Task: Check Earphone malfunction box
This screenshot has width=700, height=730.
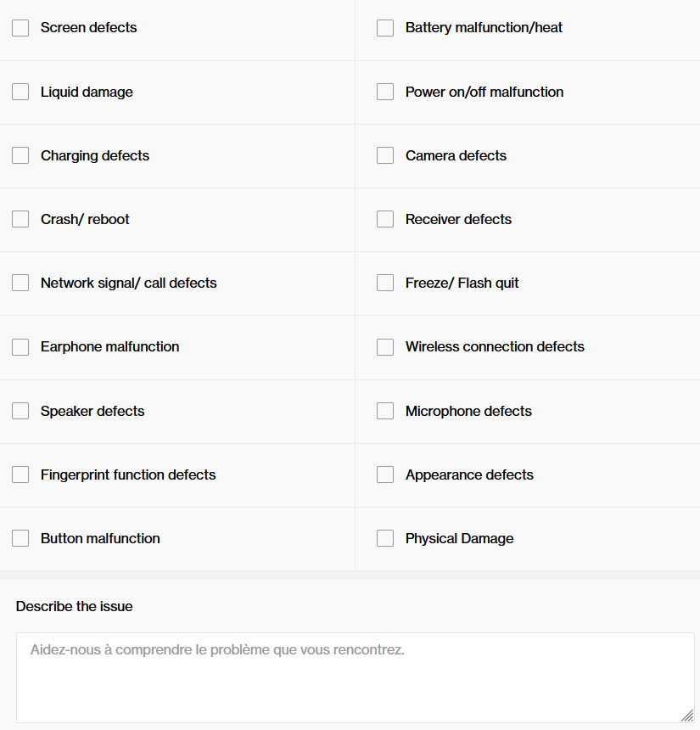Action: pyautogui.click(x=20, y=346)
